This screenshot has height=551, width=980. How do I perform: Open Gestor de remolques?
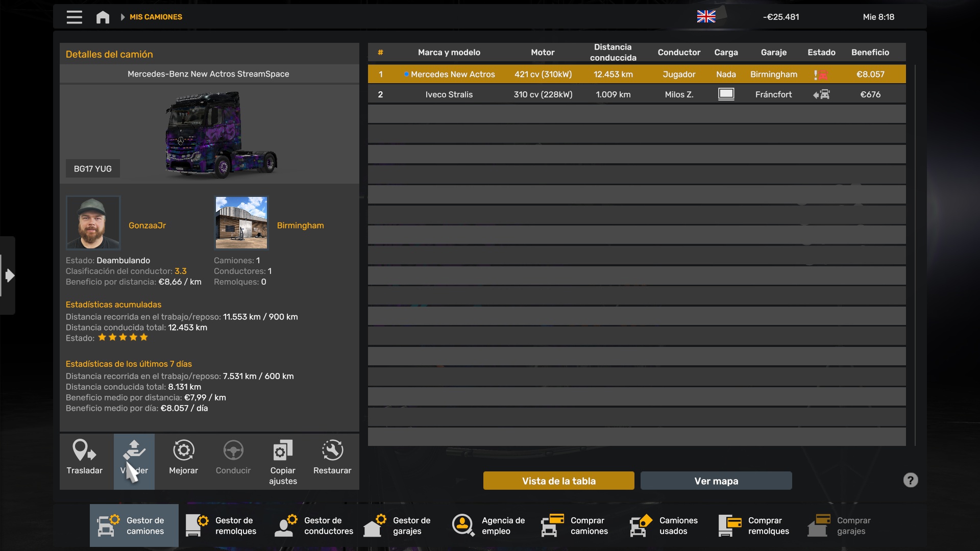coord(223,525)
